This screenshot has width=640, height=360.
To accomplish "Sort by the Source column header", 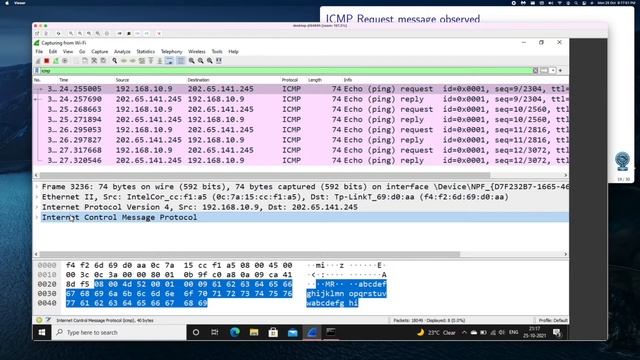I will click(x=122, y=80).
